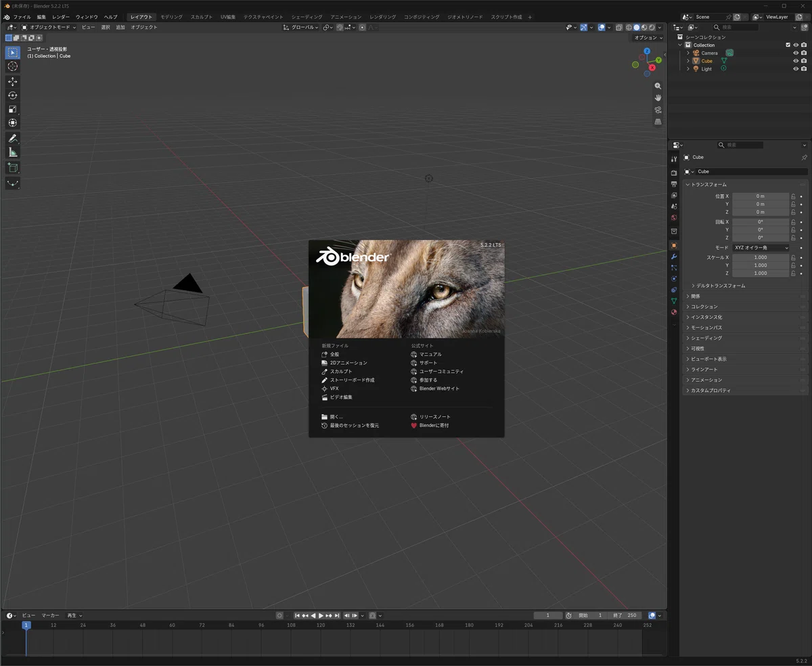Open Release Notes (リリースノート) link
The height and width of the screenshot is (666, 812).
click(x=430, y=417)
